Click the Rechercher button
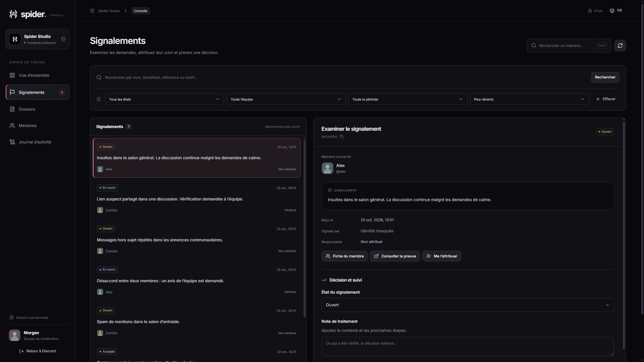 605,77
